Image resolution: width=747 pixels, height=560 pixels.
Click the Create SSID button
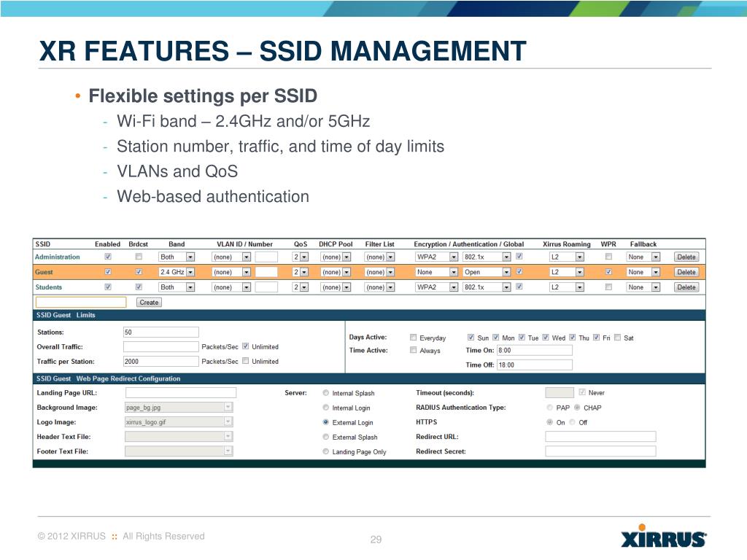(149, 303)
